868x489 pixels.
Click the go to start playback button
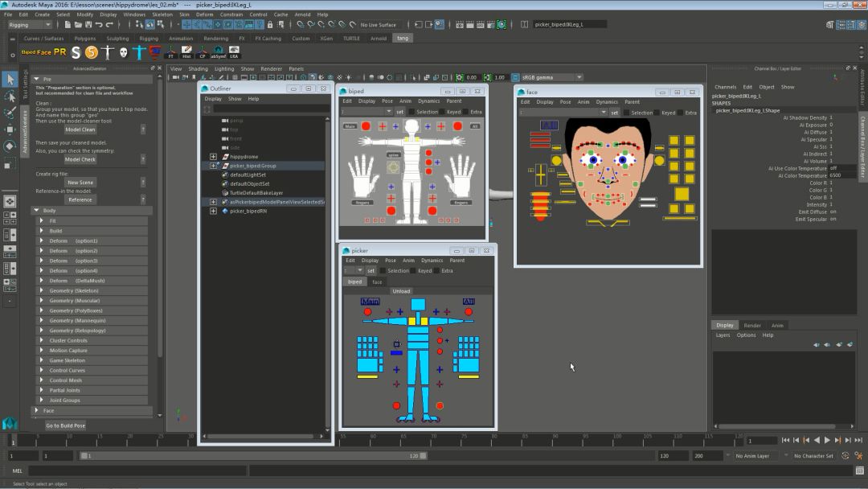tap(785, 440)
